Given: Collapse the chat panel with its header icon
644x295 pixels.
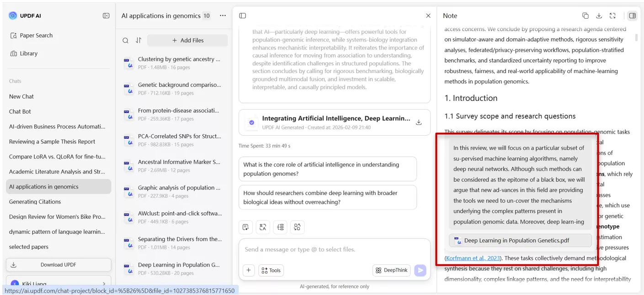Looking at the screenshot, I should (x=242, y=16).
